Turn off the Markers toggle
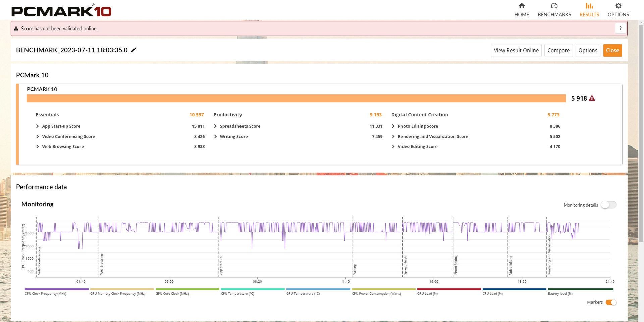 click(611, 302)
